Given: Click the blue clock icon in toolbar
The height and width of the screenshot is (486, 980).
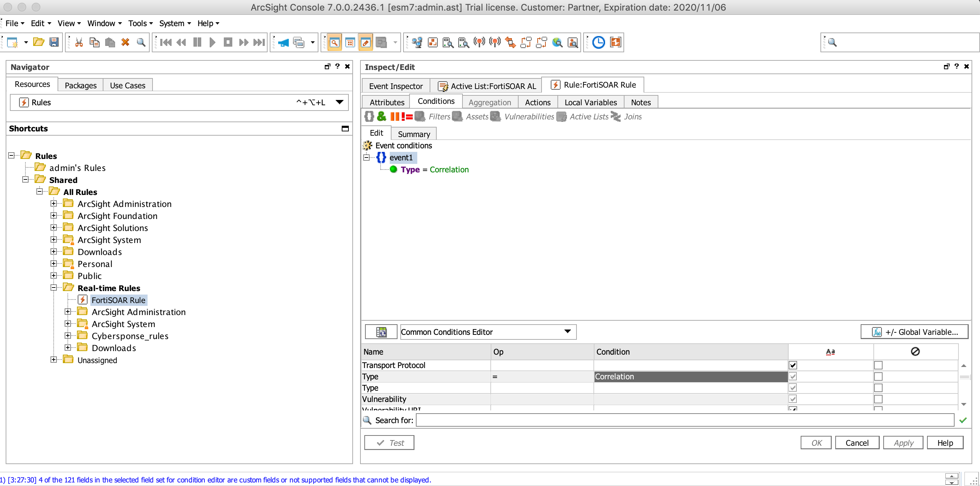Looking at the screenshot, I should tap(598, 42).
